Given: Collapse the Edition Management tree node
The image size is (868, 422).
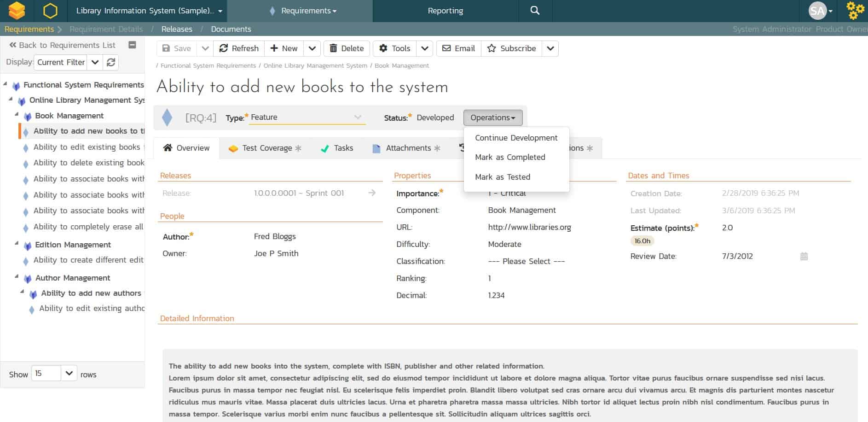Looking at the screenshot, I should pos(17,243).
